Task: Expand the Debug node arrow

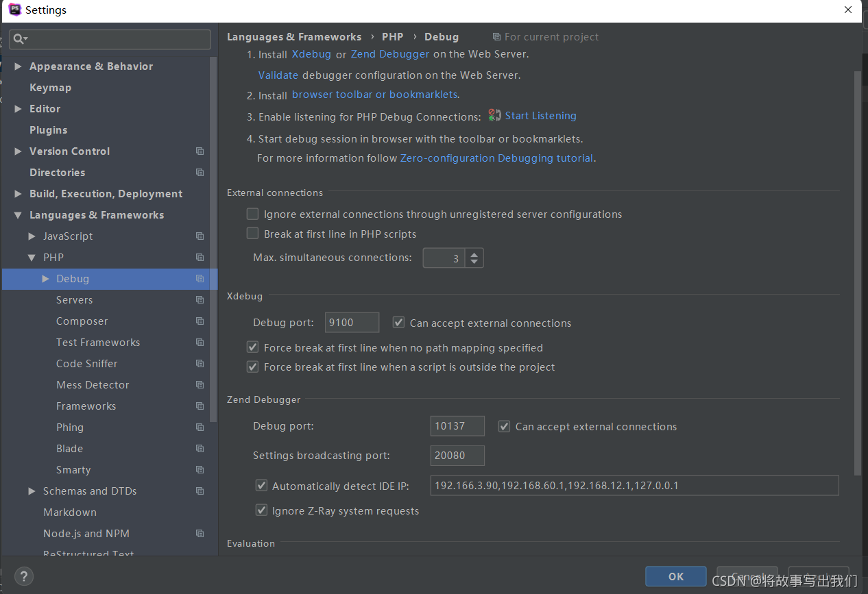Action: tap(45, 279)
